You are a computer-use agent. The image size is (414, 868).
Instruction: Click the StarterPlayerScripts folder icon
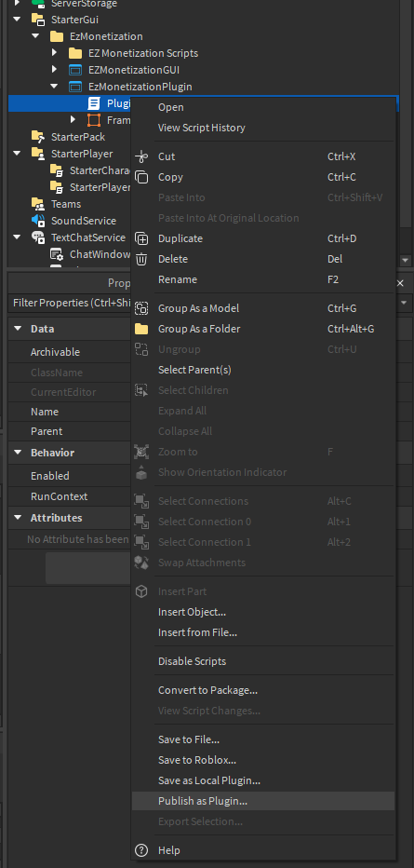(57, 187)
